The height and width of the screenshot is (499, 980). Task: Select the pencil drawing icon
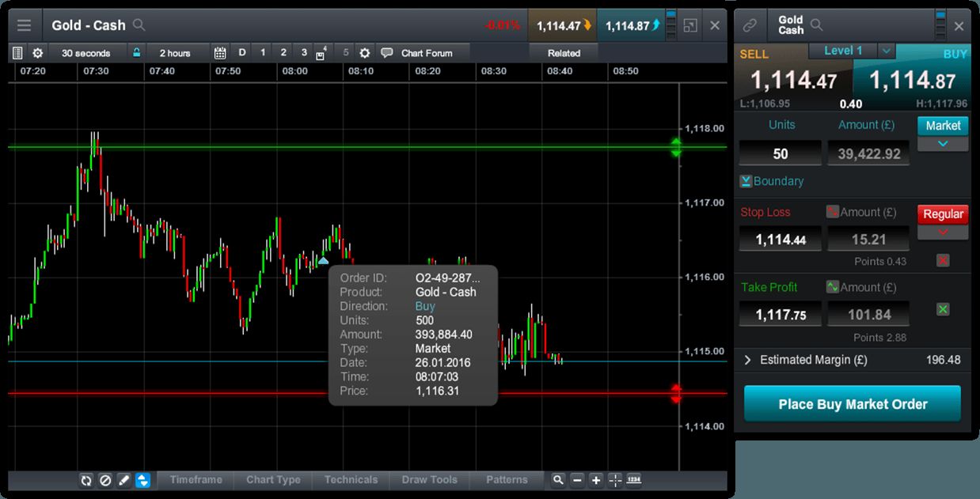(123, 480)
